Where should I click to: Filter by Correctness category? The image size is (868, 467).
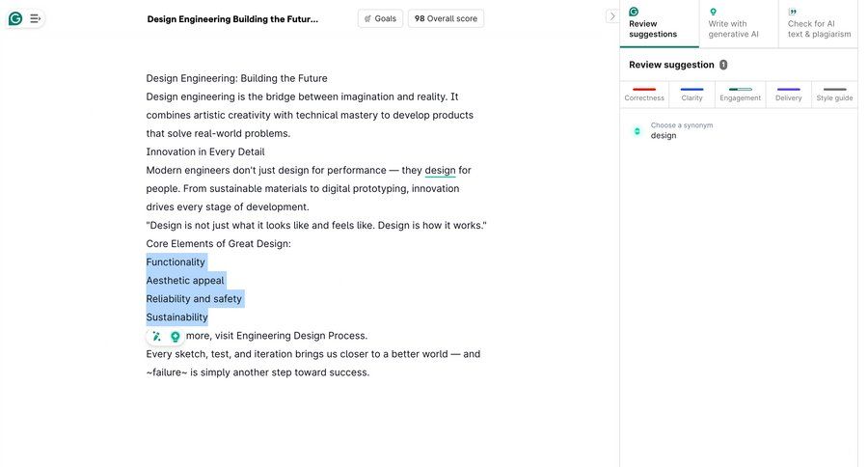[644, 95]
